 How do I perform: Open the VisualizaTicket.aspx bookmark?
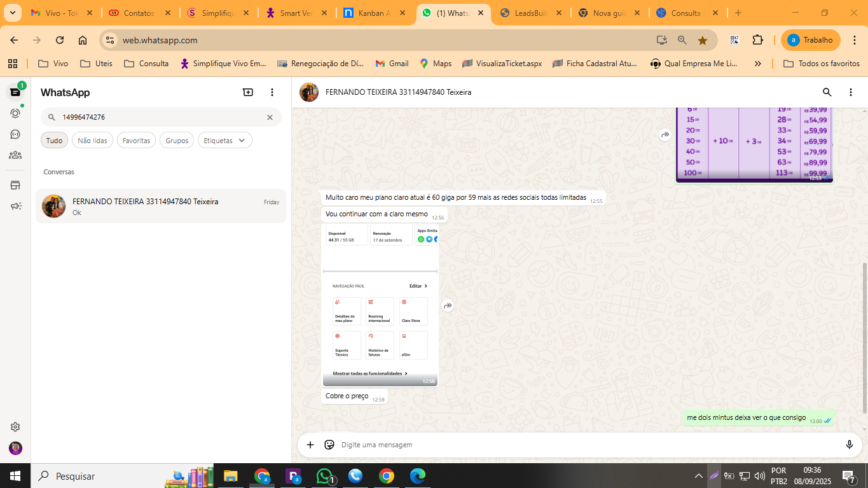[502, 64]
